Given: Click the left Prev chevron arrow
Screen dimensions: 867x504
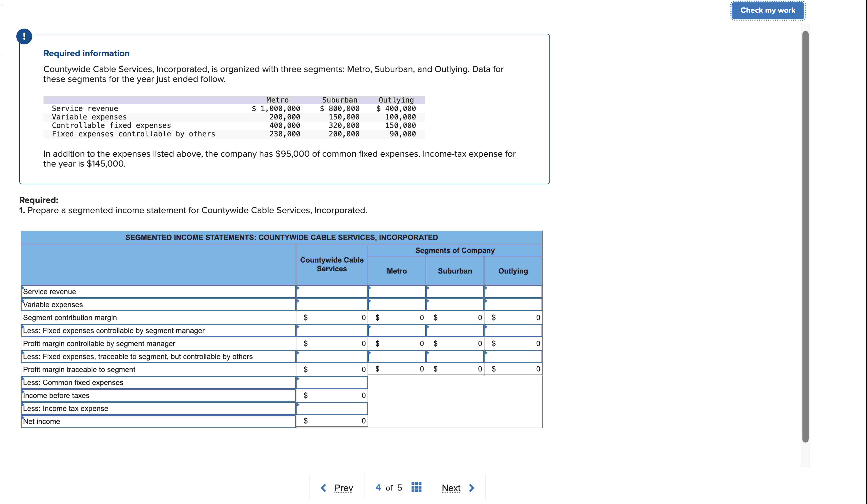Looking at the screenshot, I should (x=323, y=488).
